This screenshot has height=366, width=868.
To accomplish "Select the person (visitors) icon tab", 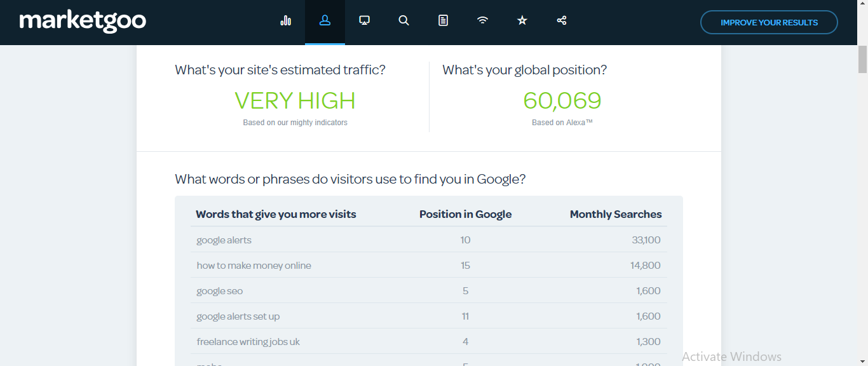I will coord(325,21).
